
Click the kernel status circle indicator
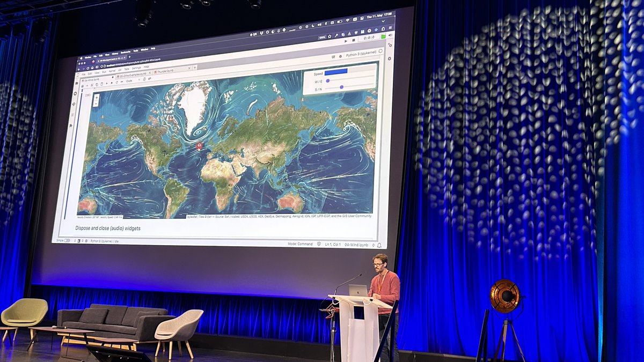380,51
